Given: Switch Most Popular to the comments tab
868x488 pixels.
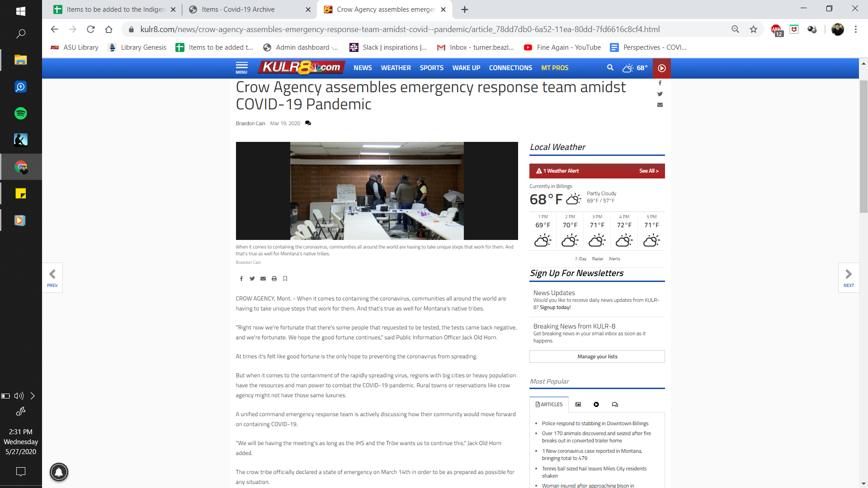Looking at the screenshot, I should coord(615,404).
